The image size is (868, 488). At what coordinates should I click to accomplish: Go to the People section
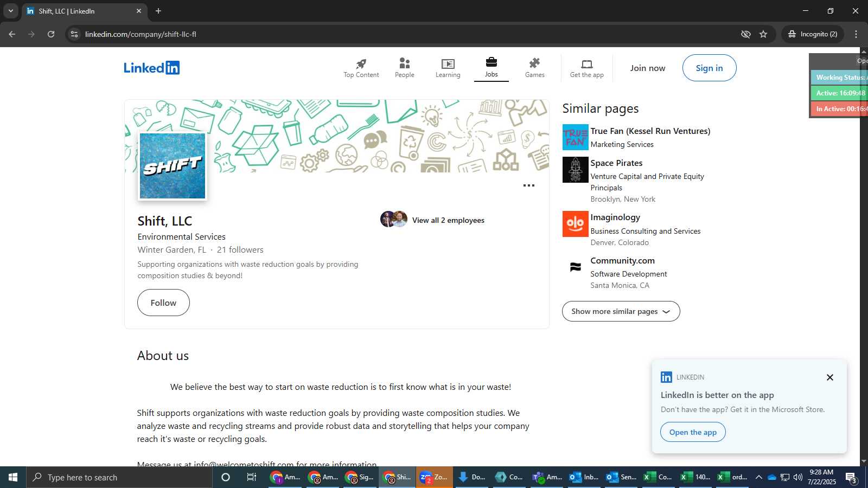point(404,68)
